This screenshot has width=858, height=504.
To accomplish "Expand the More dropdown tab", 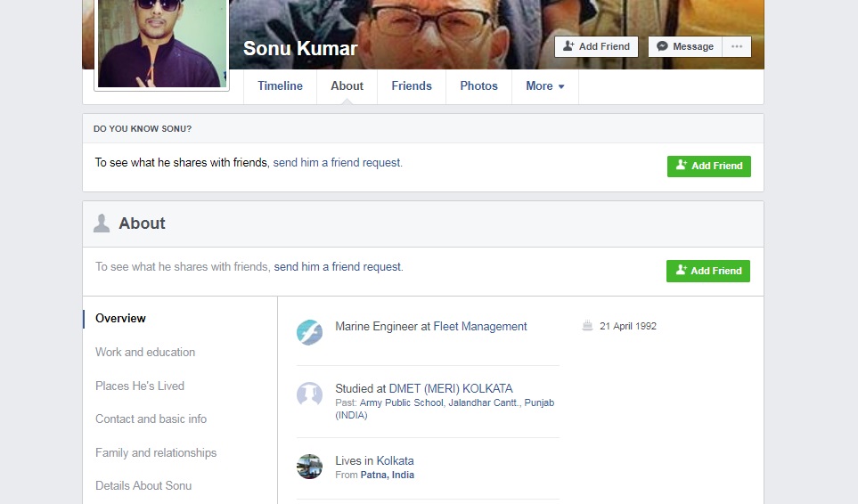I will tap(544, 86).
